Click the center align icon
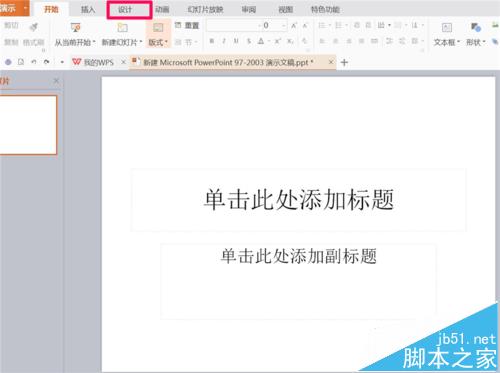Viewport: 500px width, 373px height. [336, 41]
